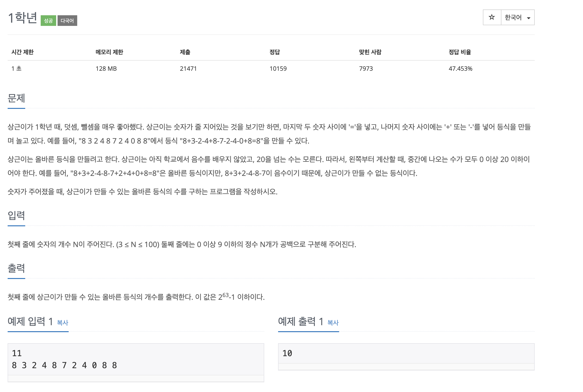Click the gray 다국어 badge

(x=67, y=21)
